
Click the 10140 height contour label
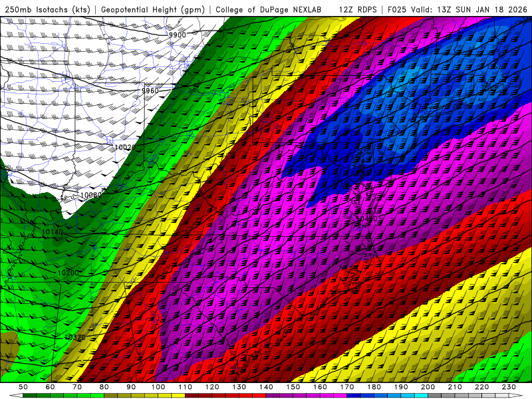pyautogui.click(x=53, y=232)
